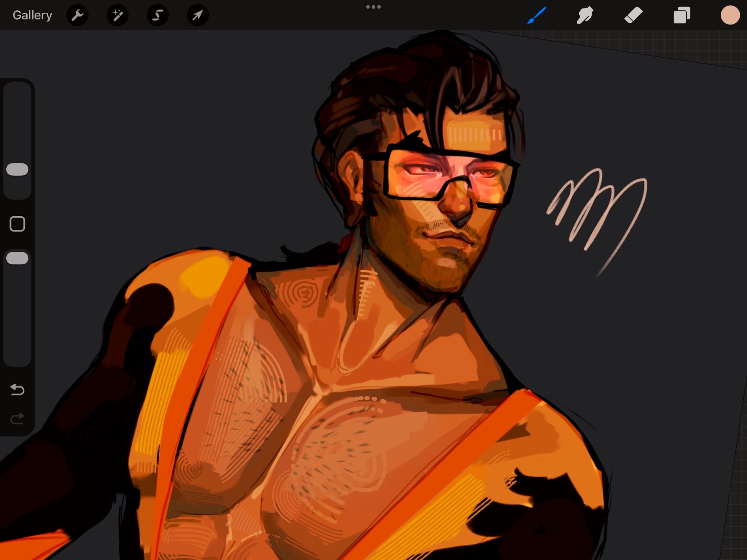Undo the last action
Screen dimensions: 747x560
pos(17,390)
